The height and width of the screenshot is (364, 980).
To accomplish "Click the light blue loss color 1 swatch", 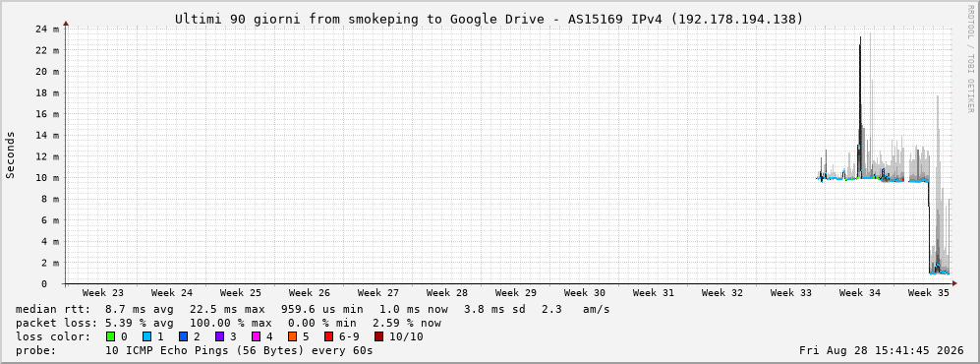I will [x=146, y=336].
